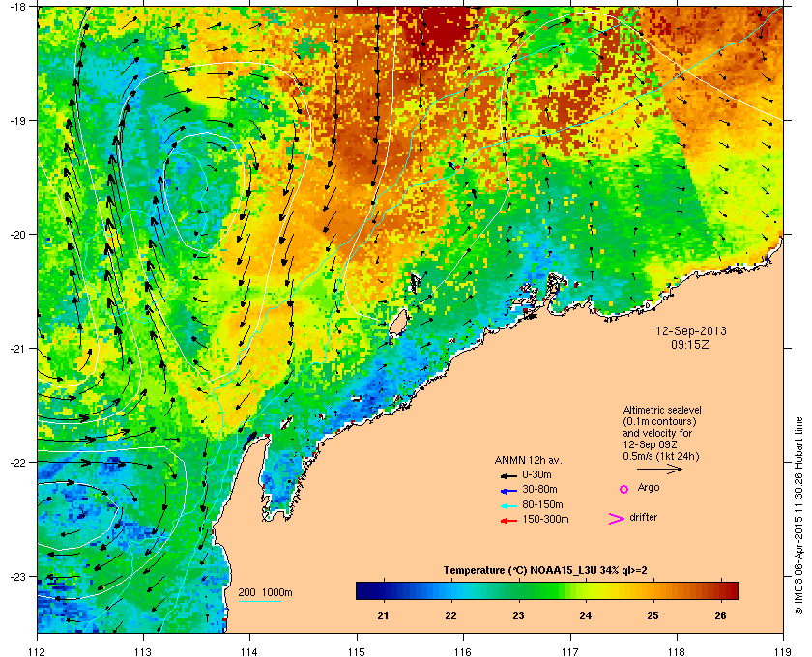
Task: Click colorbar tick label '23'
Action: pos(518,615)
